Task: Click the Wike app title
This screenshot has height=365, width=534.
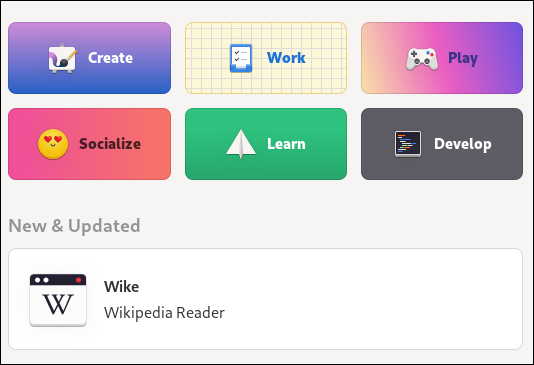Action: 122,287
